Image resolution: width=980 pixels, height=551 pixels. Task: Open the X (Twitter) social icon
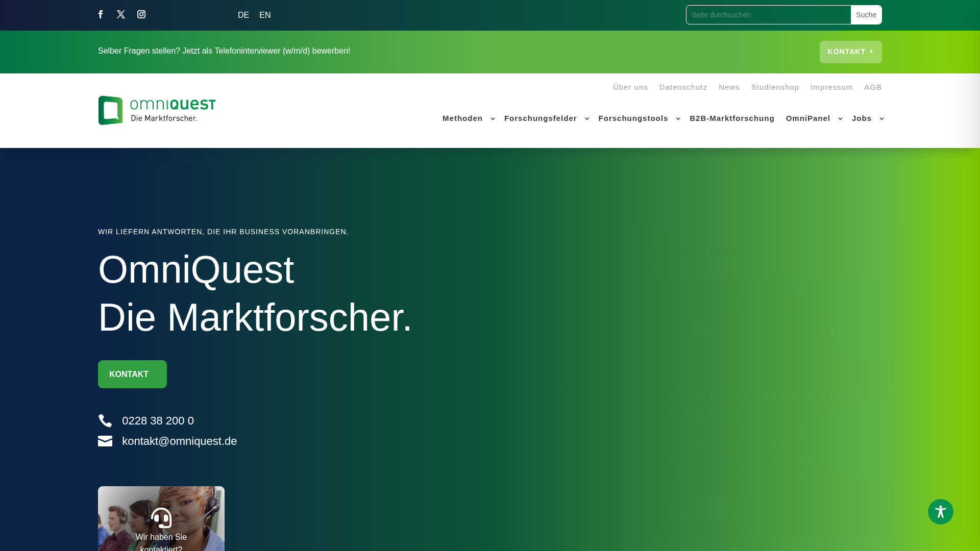point(121,14)
